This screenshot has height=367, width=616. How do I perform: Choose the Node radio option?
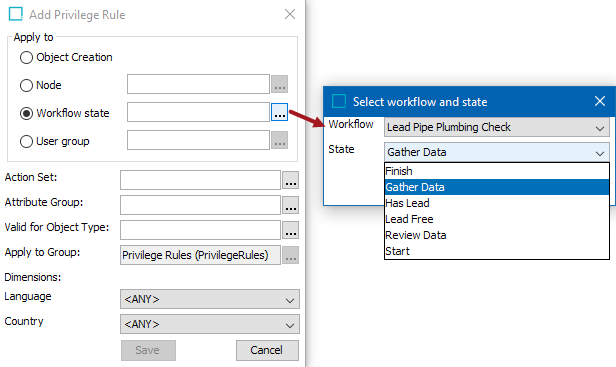pyautogui.click(x=26, y=85)
